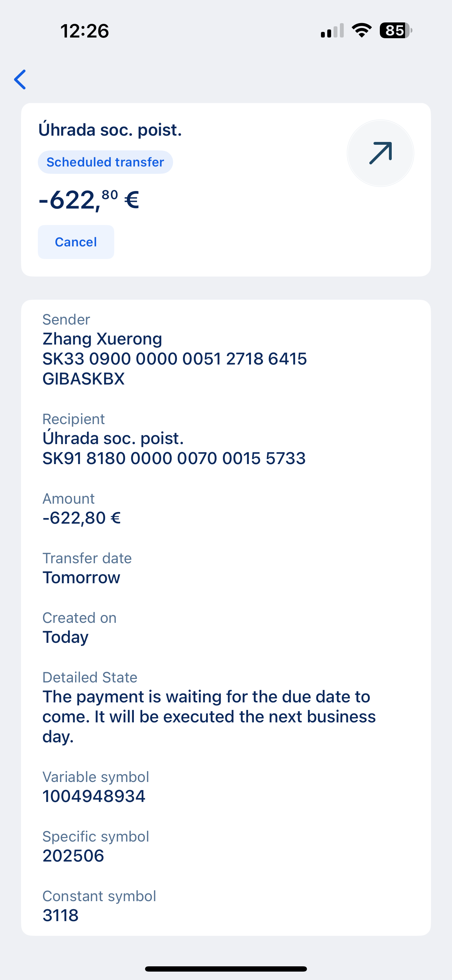Viewport: 452px width, 980px height.
Task: Tap the cellular signal bars icon
Action: pos(332,30)
